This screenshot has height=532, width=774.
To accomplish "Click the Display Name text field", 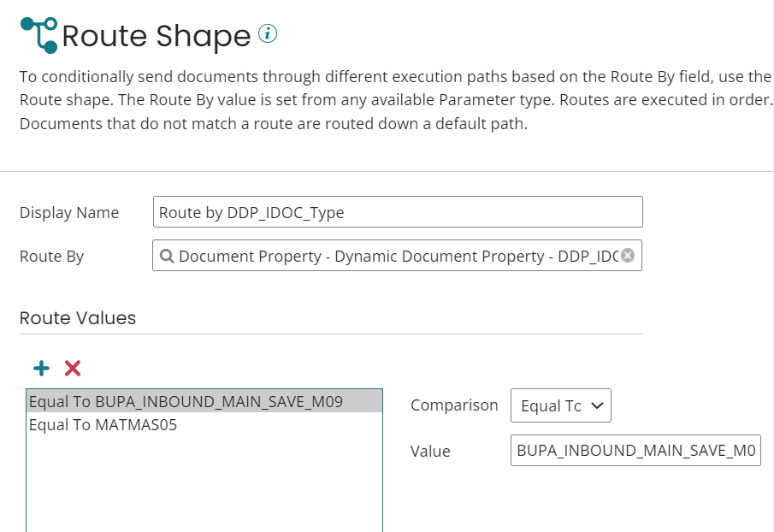I will click(398, 211).
